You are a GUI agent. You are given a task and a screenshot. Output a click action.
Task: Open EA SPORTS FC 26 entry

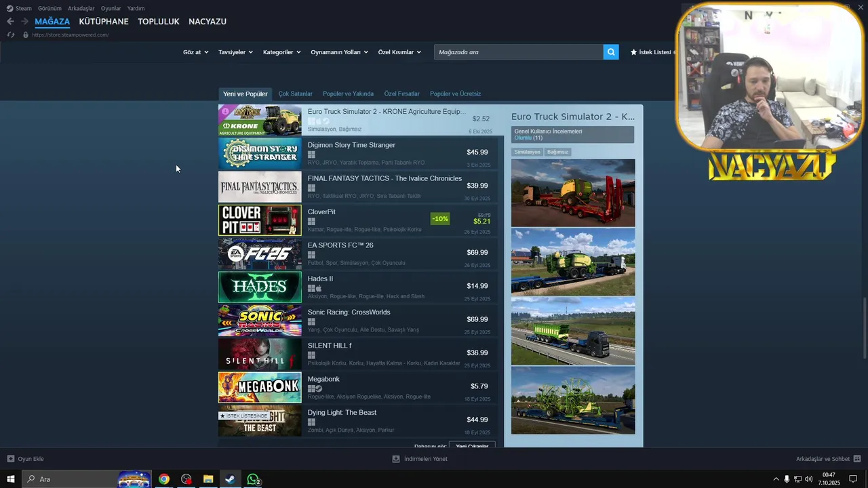(358, 253)
